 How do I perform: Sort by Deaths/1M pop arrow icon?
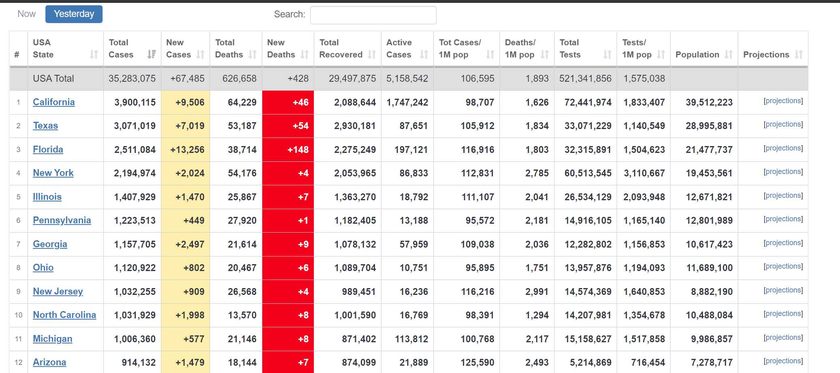[545, 55]
